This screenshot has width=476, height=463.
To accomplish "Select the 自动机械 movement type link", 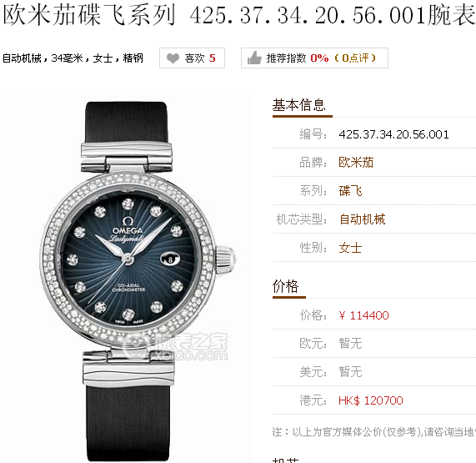I will click(362, 219).
